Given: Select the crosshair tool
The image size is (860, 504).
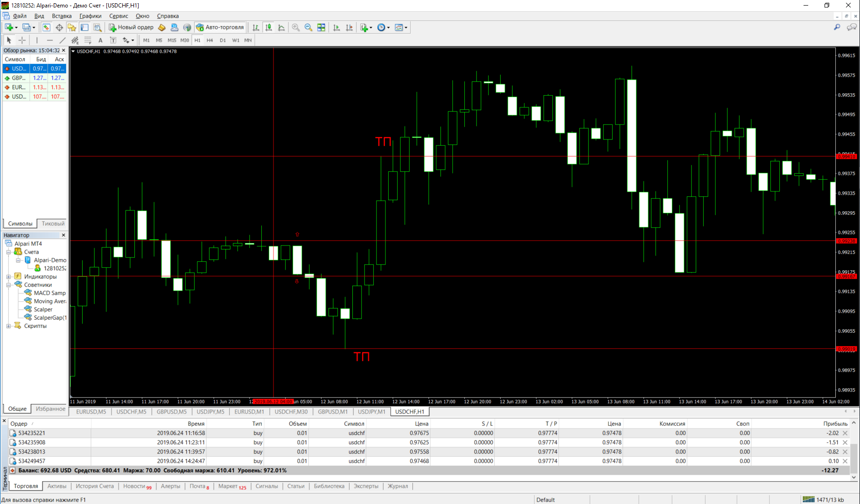Looking at the screenshot, I should point(22,40).
